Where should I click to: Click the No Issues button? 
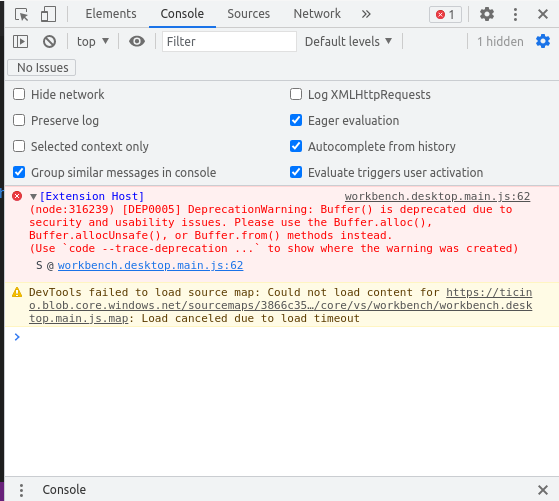pos(42,68)
